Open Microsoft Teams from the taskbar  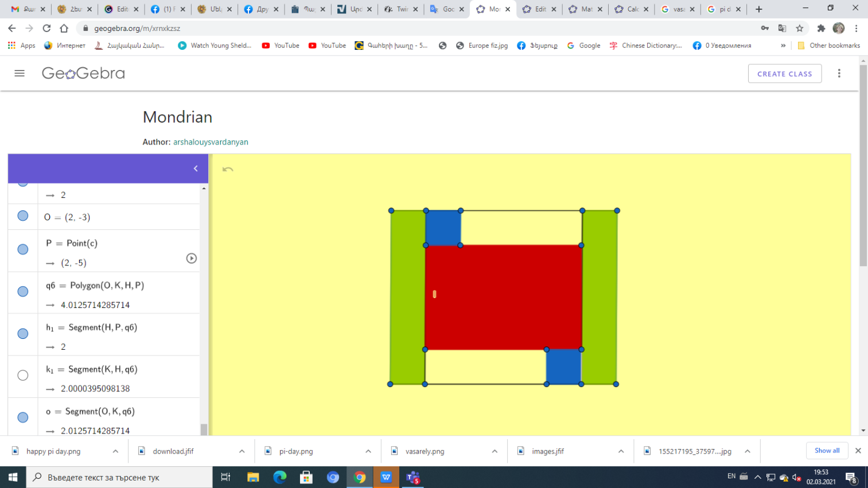(x=413, y=477)
